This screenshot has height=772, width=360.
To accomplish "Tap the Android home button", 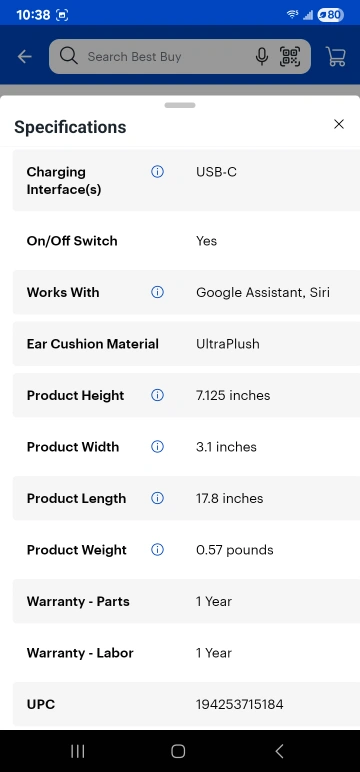I will click(178, 751).
